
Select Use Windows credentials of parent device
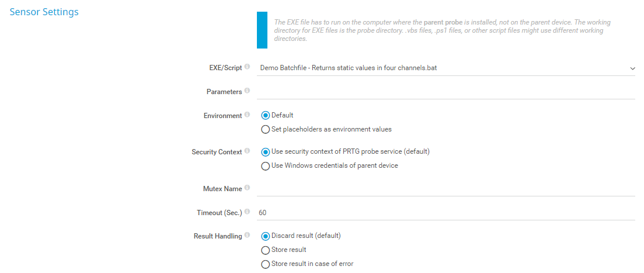click(266, 165)
